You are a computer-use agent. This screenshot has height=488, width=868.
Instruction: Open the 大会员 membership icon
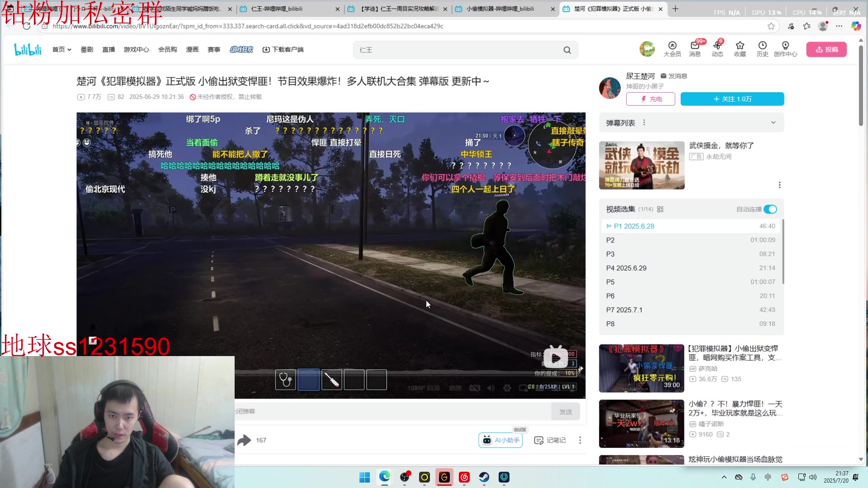point(672,49)
